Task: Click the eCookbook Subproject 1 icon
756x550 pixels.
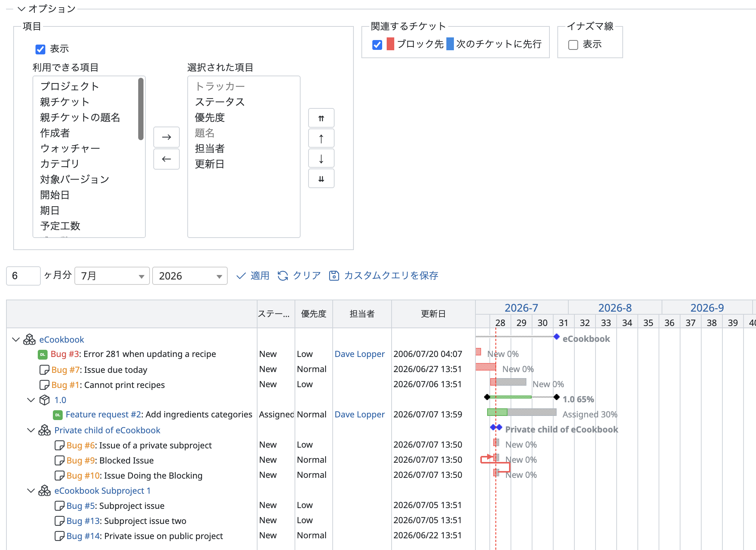Action: 45,490
